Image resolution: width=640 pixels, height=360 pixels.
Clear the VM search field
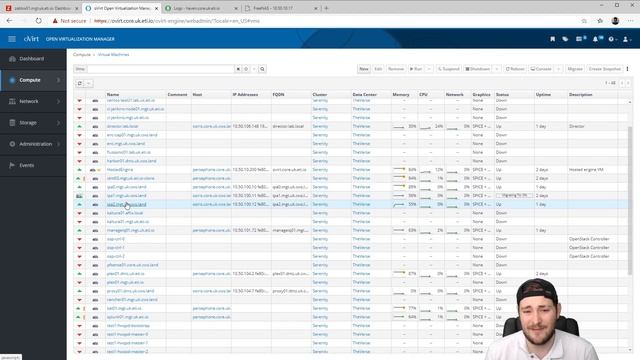point(238,69)
